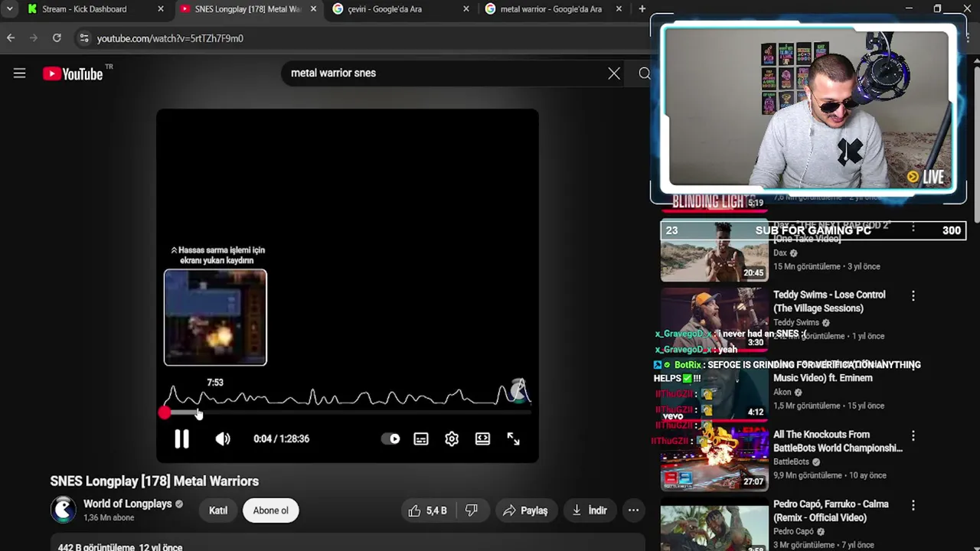Go forward in browser history
The image size is (980, 551).
(x=34, y=37)
